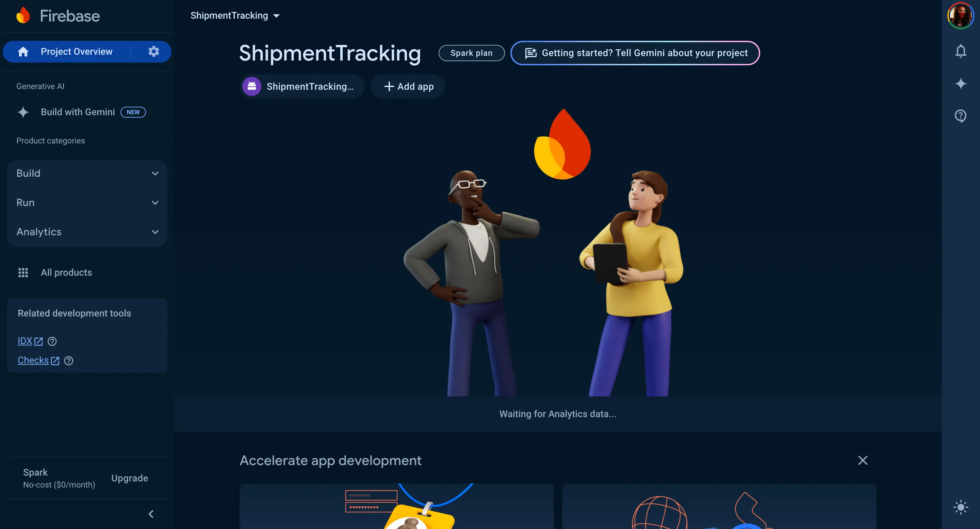Click Getting started Tell Gemini button
Image resolution: width=980 pixels, height=529 pixels.
click(x=635, y=53)
